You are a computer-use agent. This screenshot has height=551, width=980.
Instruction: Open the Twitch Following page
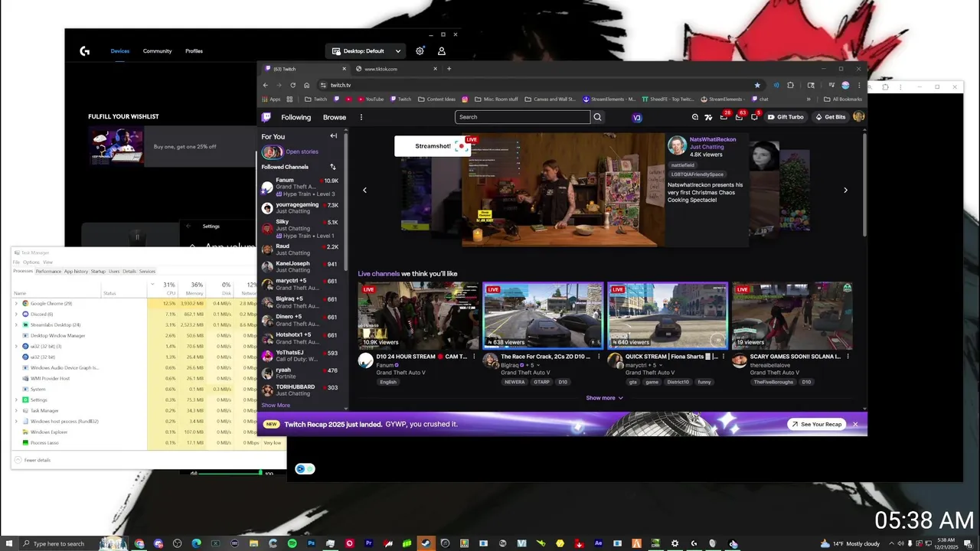coord(296,117)
